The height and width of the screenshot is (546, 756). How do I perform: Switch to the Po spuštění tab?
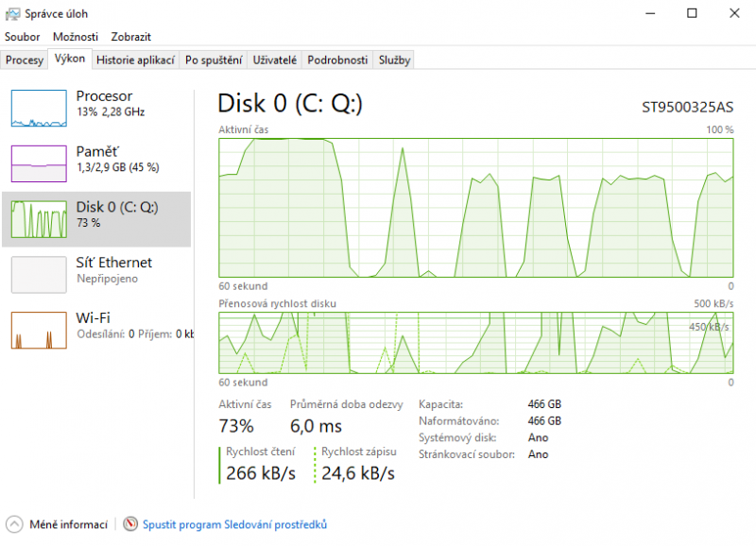tap(214, 60)
